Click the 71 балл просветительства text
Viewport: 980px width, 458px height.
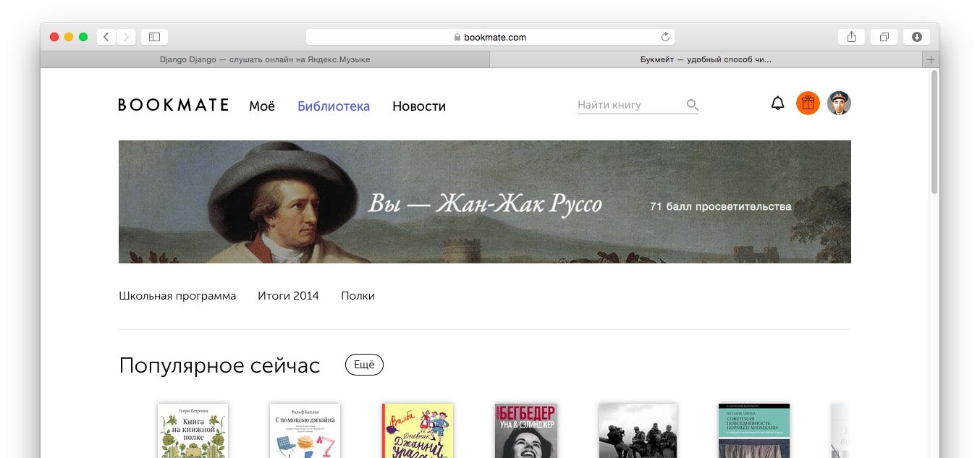coord(721,206)
